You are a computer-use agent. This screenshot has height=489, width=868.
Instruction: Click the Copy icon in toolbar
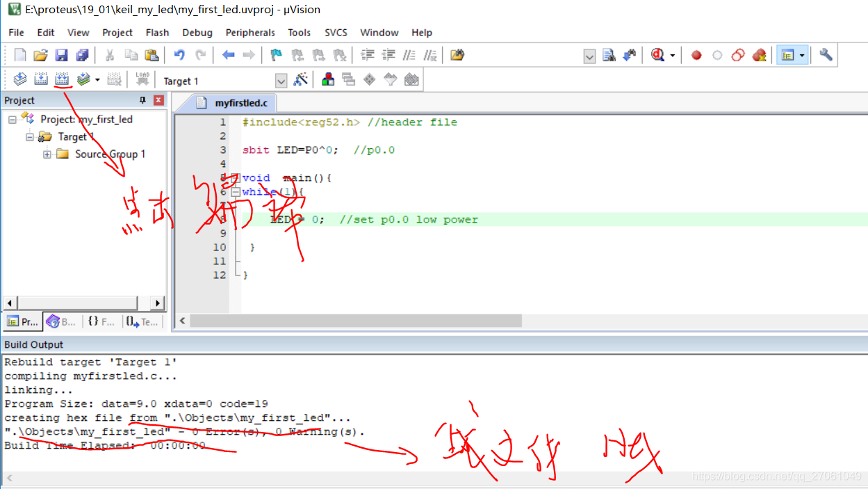click(x=131, y=55)
